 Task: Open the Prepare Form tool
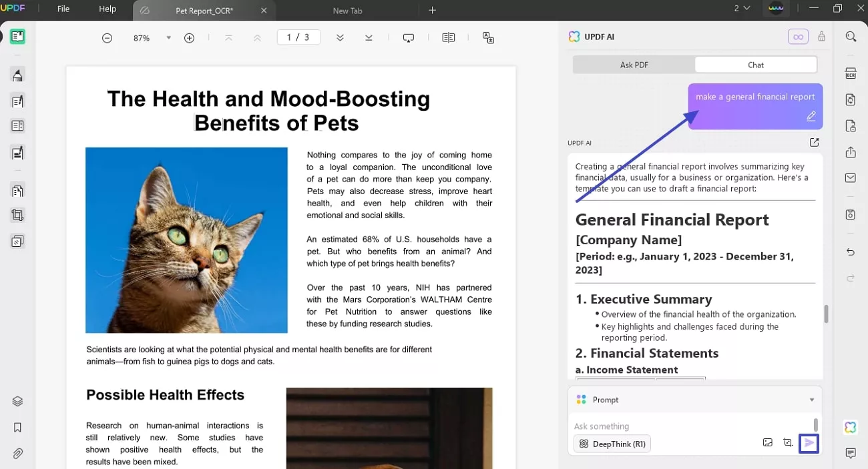click(17, 125)
